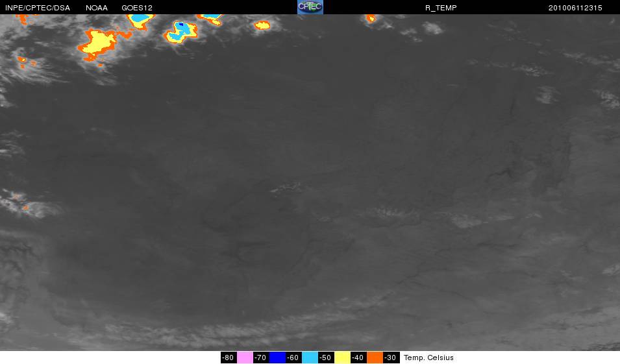Click the INPE/CPTEC/DSA header text

tap(38, 8)
